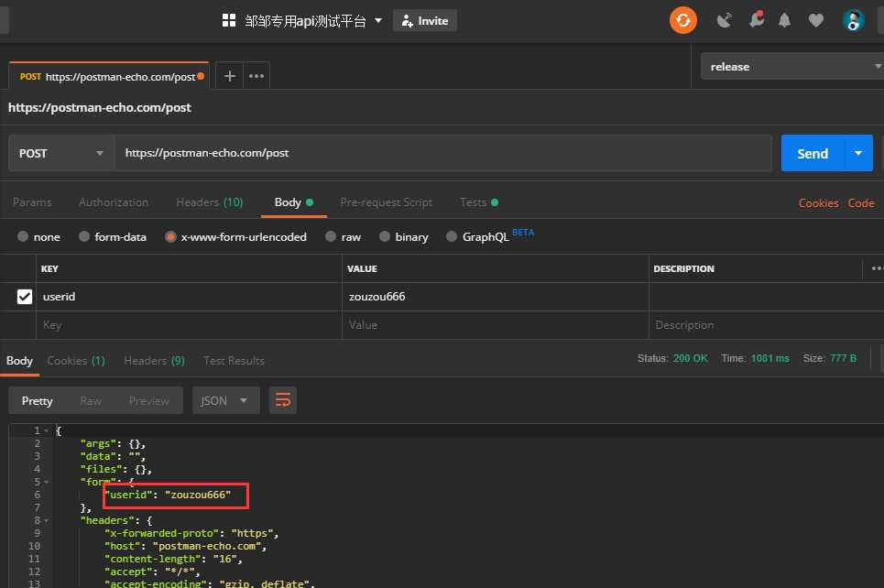Open the POST method dropdown
Image resolution: width=884 pixels, height=588 pixels.
click(x=61, y=153)
